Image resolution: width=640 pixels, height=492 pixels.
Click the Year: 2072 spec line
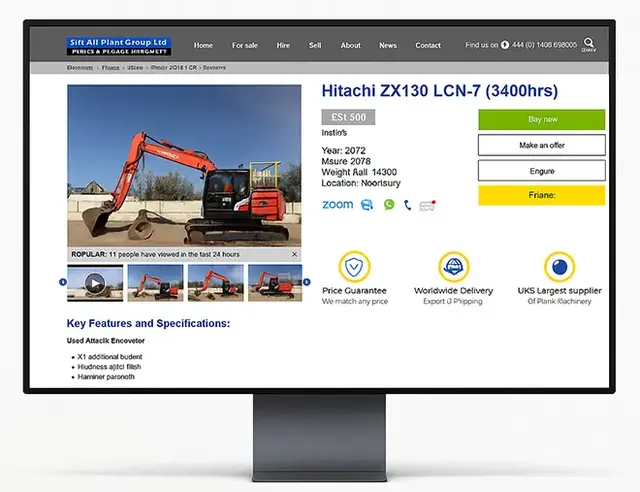click(x=343, y=150)
